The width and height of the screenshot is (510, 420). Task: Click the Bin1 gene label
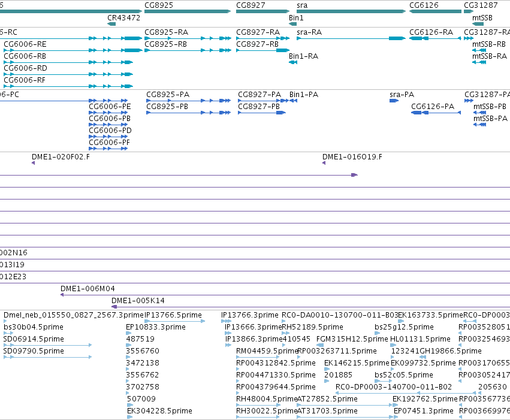click(296, 18)
